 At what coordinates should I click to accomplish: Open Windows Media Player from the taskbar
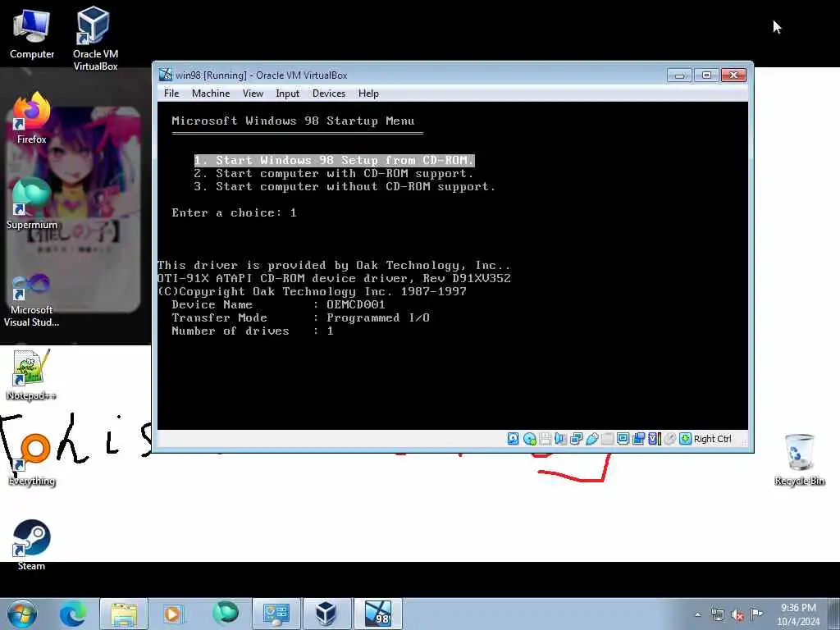[173, 614]
